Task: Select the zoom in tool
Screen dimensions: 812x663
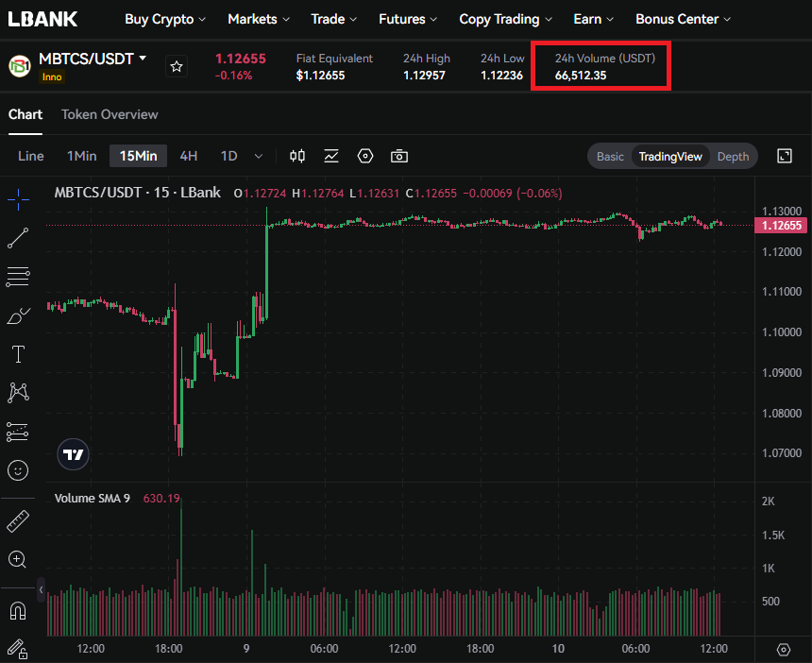Action: pos(18,560)
